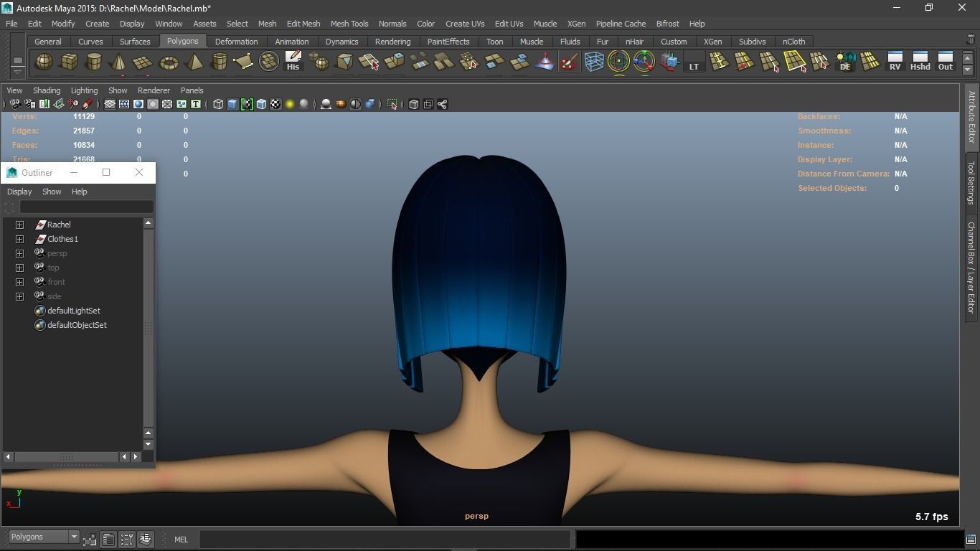Toggle X-ray display icon in panel toolbar
This screenshot has height=551, width=980.
click(413, 104)
